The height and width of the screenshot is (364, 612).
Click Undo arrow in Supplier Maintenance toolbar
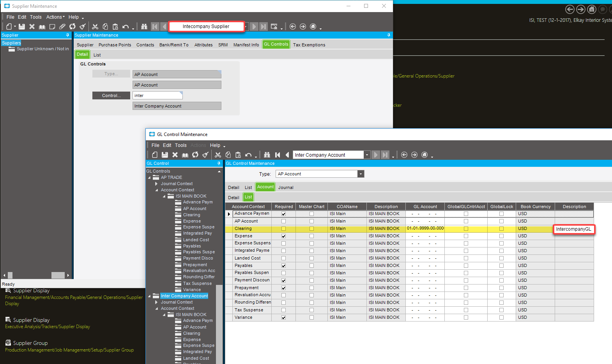[x=126, y=27]
